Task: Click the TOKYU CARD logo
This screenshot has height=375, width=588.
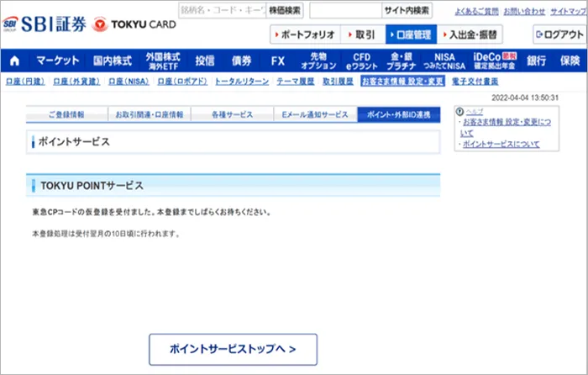Action: click(x=134, y=24)
